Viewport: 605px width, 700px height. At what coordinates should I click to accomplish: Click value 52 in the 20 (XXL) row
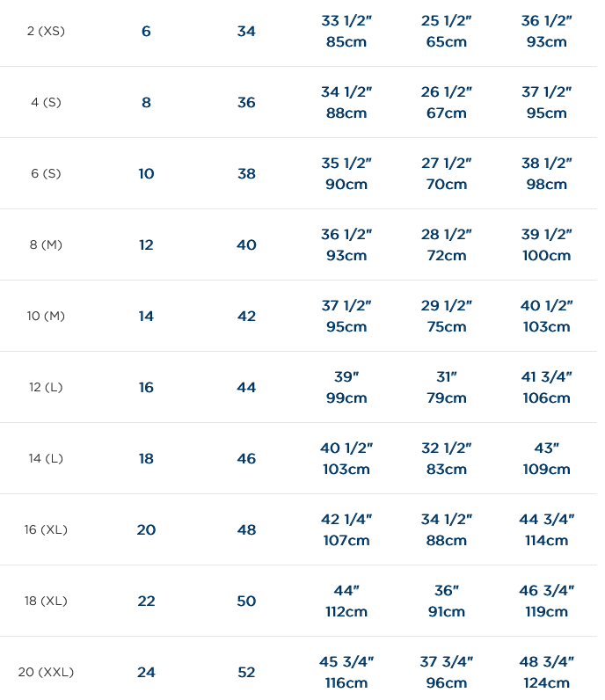click(x=246, y=673)
